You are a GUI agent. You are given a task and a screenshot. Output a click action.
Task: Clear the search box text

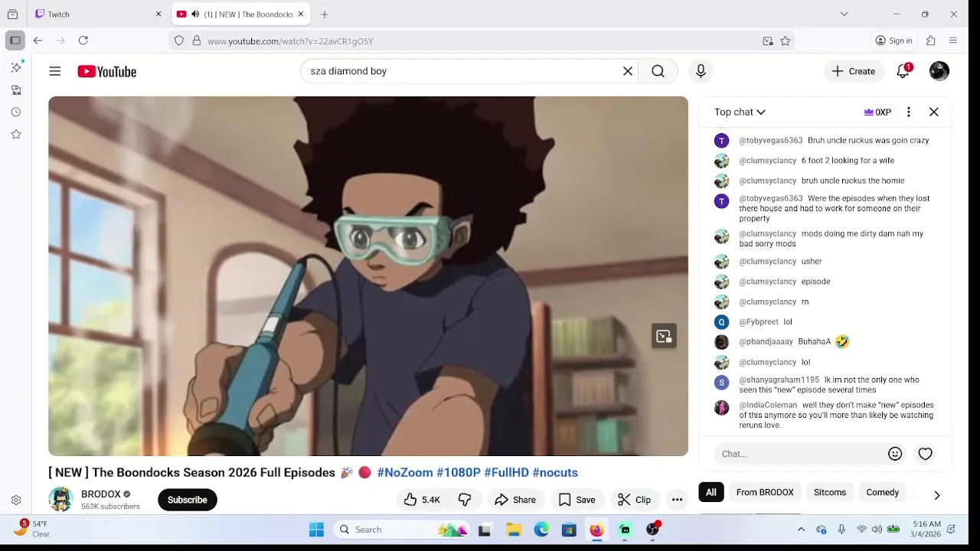coord(628,71)
